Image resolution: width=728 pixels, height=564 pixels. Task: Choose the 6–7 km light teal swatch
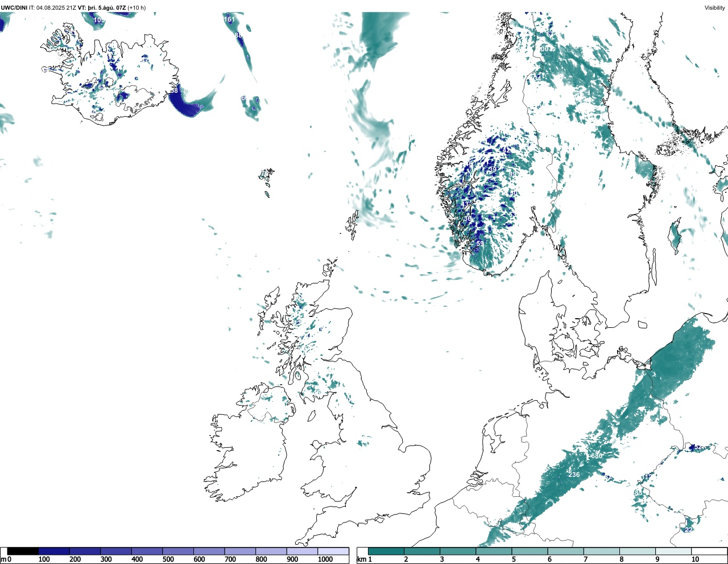point(565,551)
